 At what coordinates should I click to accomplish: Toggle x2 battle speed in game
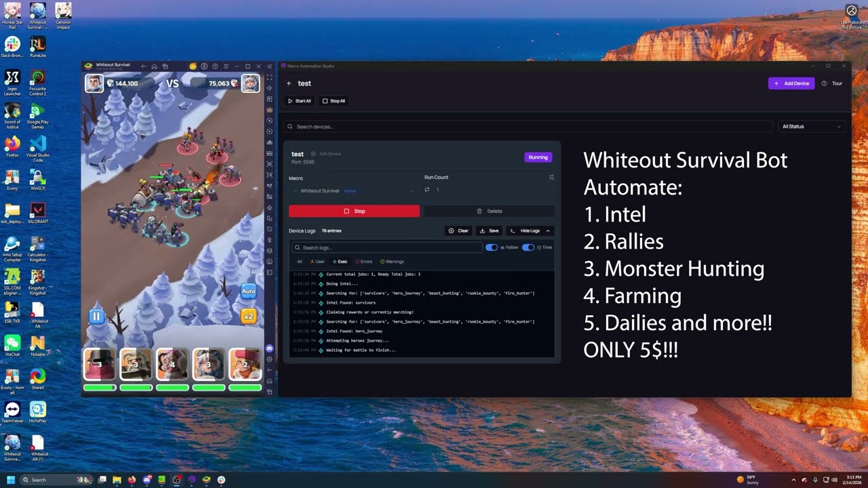[x=249, y=317]
